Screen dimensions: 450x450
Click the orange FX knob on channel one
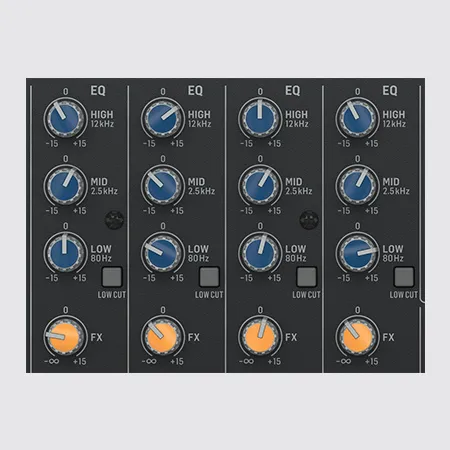65,337
